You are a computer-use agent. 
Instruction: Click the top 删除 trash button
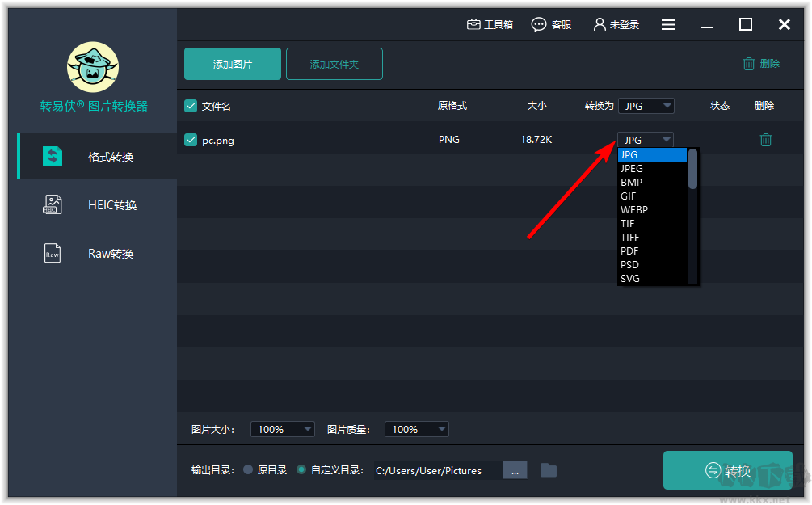tap(761, 64)
